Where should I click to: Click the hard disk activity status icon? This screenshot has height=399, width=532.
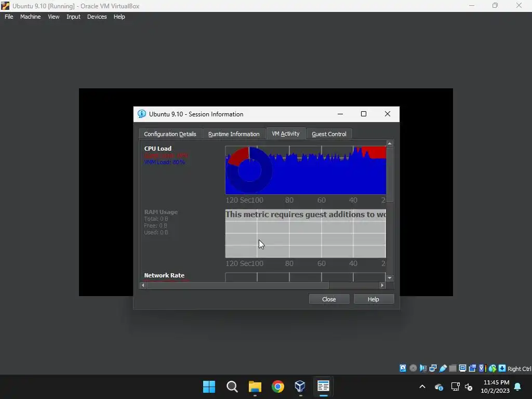pyautogui.click(x=403, y=368)
